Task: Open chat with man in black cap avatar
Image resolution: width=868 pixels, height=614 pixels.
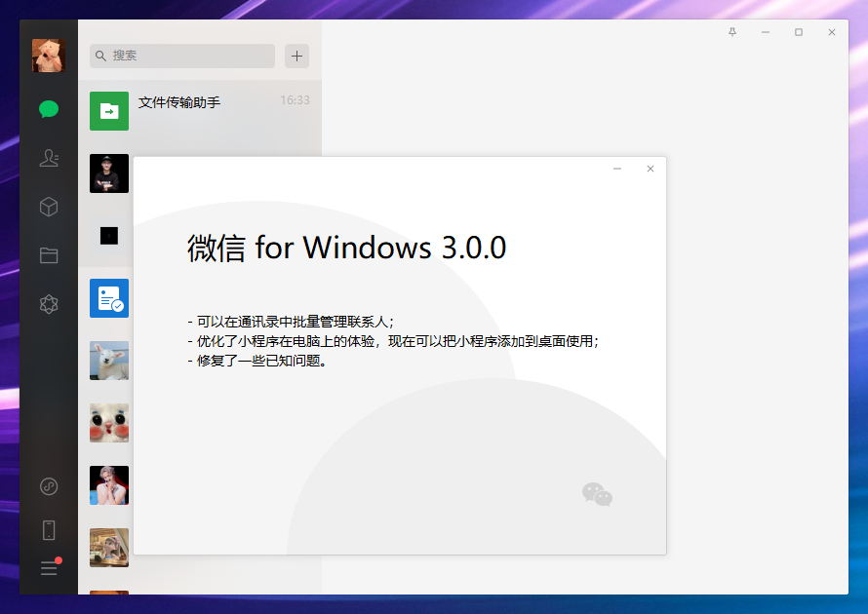Action: (109, 173)
